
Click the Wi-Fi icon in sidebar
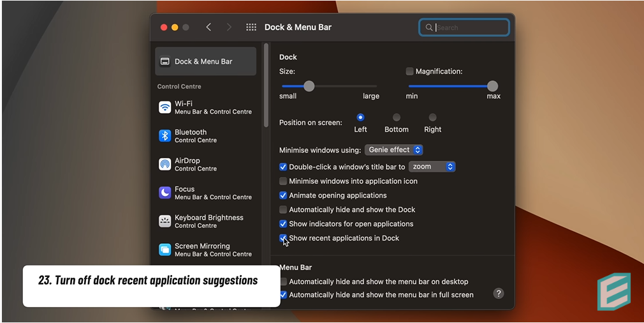[165, 107]
